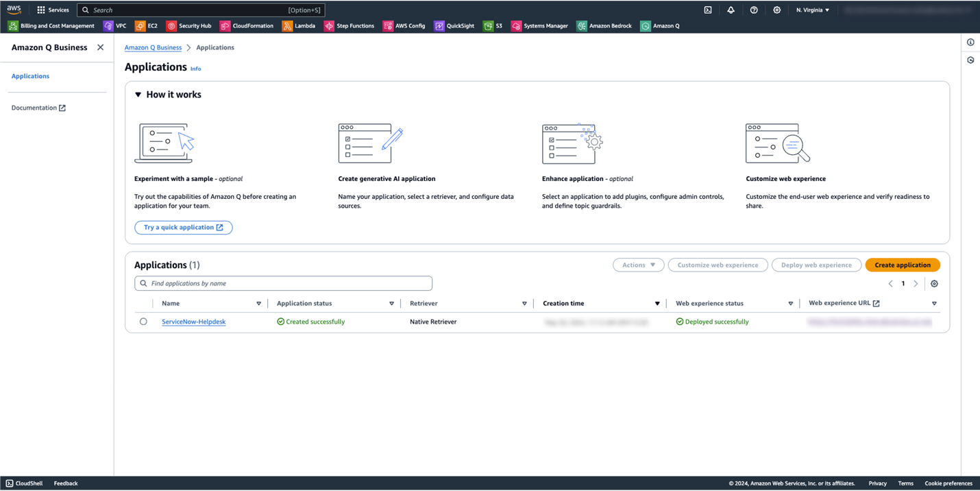Open the Amazon Q shortcut
Image resolution: width=980 pixels, height=491 pixels.
coord(660,26)
